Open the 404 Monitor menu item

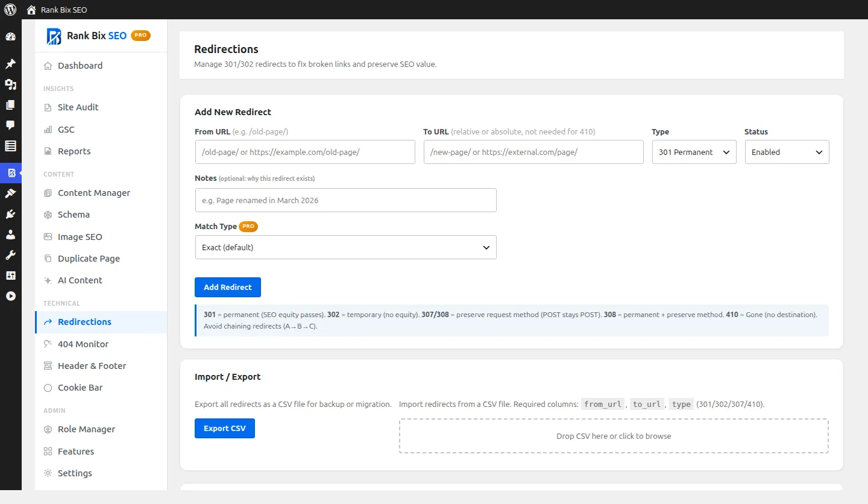[x=101, y=344]
